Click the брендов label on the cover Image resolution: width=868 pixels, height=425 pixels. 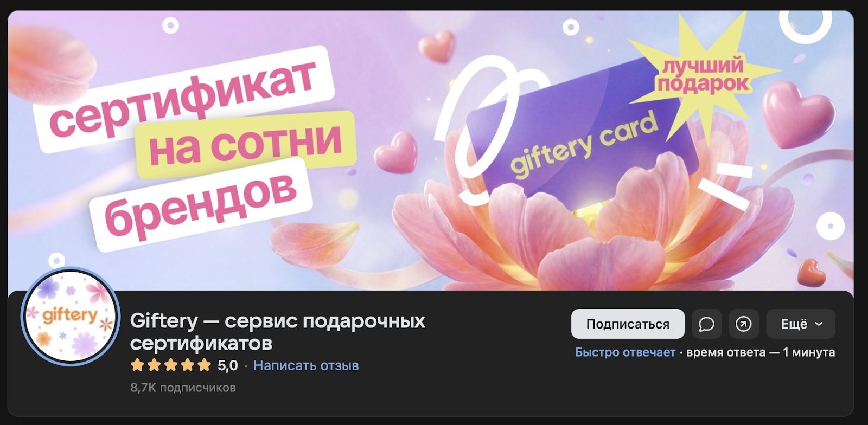tap(201, 204)
